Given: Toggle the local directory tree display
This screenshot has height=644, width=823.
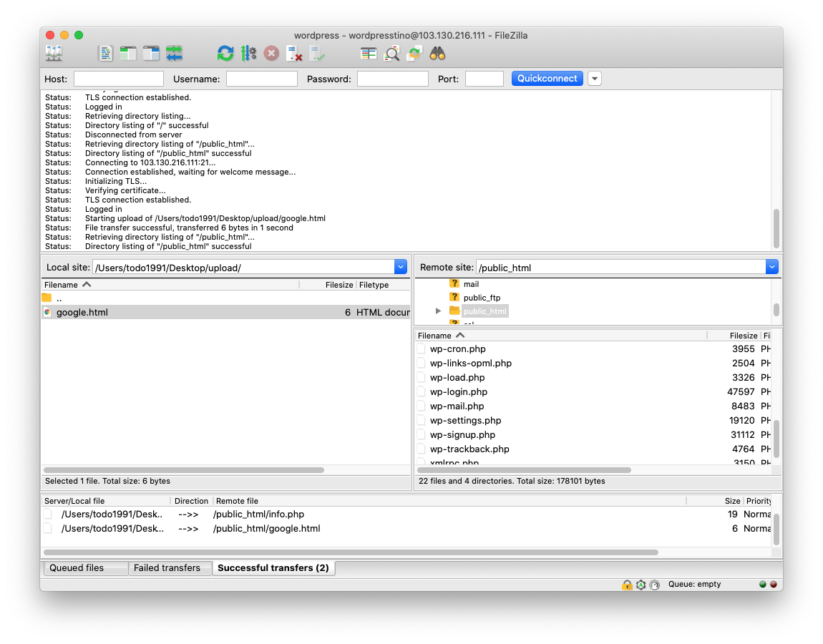Looking at the screenshot, I should tap(128, 54).
